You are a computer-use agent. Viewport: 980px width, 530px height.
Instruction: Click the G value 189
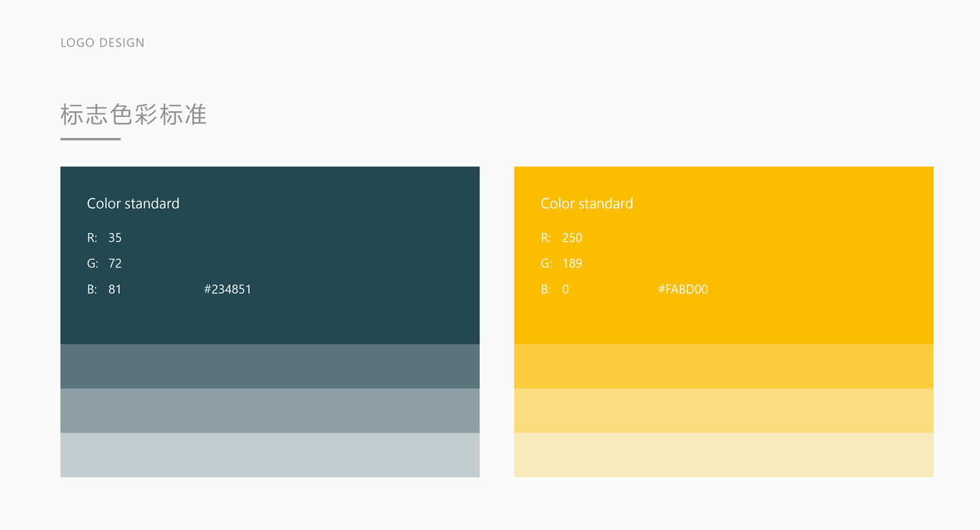tap(573, 264)
